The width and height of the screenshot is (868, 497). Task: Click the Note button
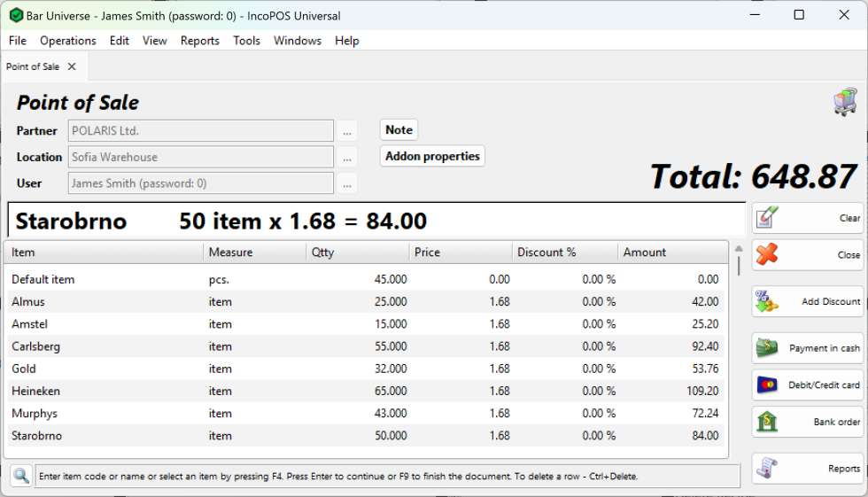pos(399,129)
